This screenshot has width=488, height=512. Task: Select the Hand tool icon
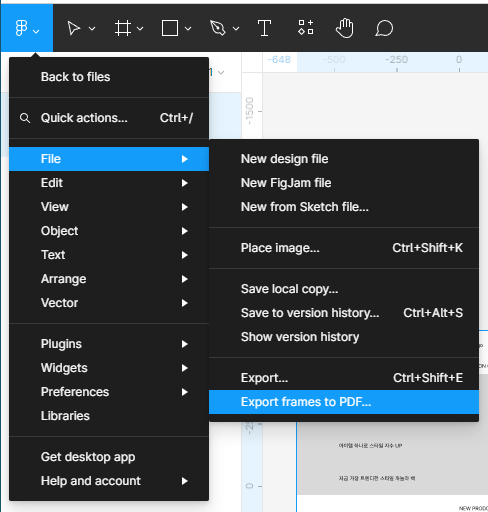click(x=345, y=28)
